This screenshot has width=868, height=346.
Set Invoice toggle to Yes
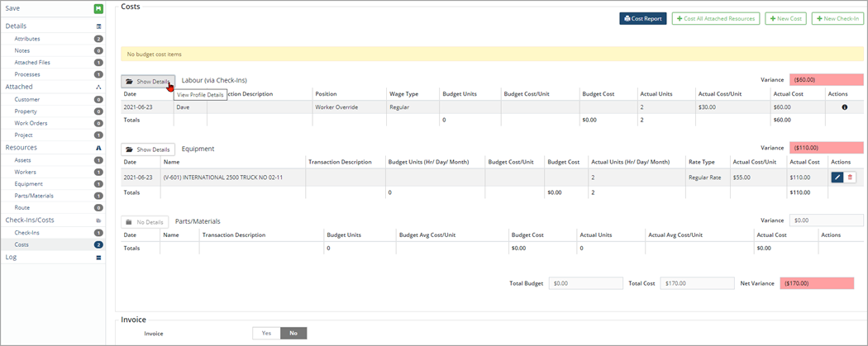click(266, 334)
